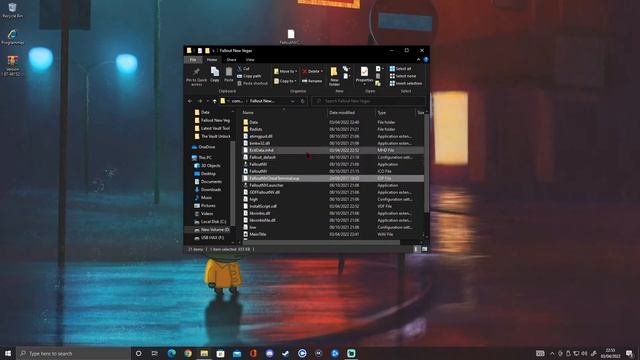The image size is (640, 360).
Task: Open taskbar clock and date
Action: (611, 353)
